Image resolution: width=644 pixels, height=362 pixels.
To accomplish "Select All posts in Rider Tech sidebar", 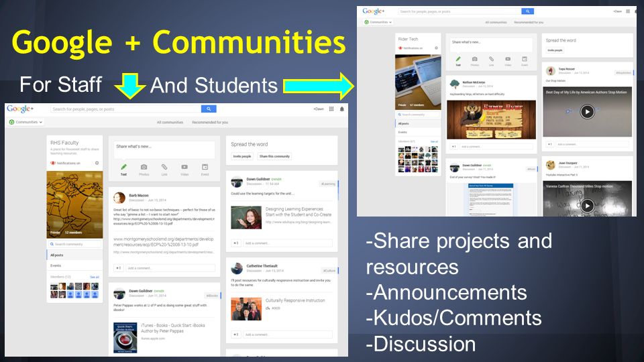I will click(x=418, y=123).
